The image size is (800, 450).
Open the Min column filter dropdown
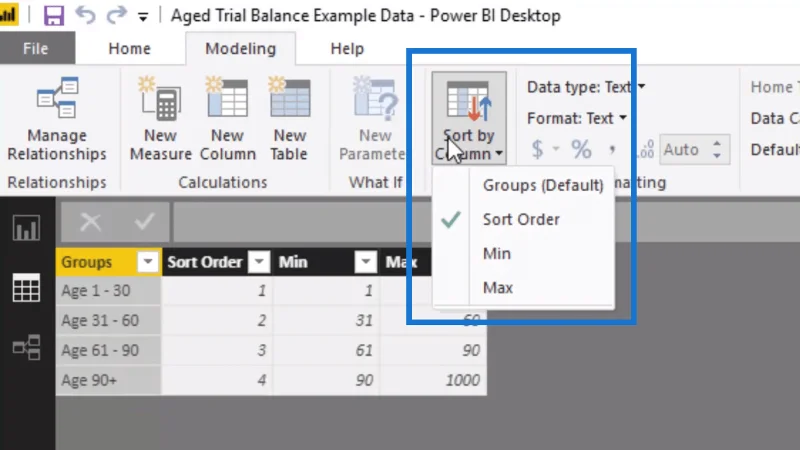click(x=365, y=262)
